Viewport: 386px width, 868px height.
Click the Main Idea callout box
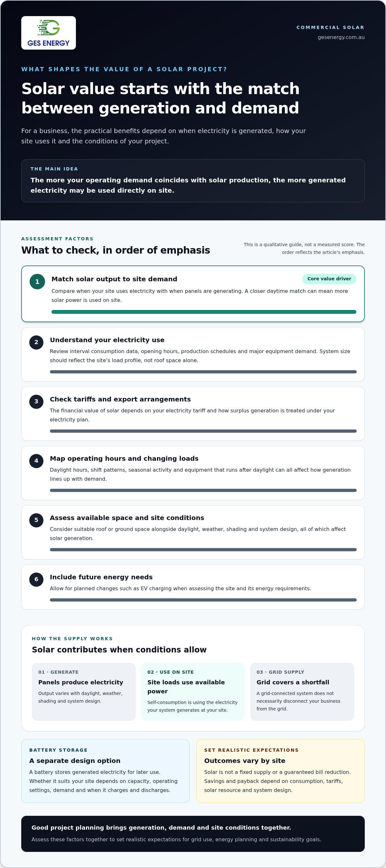pos(193,181)
